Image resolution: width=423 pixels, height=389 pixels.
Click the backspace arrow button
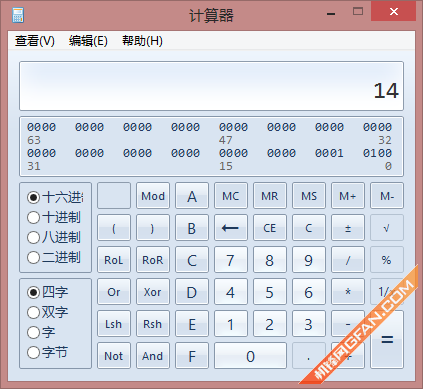[x=231, y=228]
